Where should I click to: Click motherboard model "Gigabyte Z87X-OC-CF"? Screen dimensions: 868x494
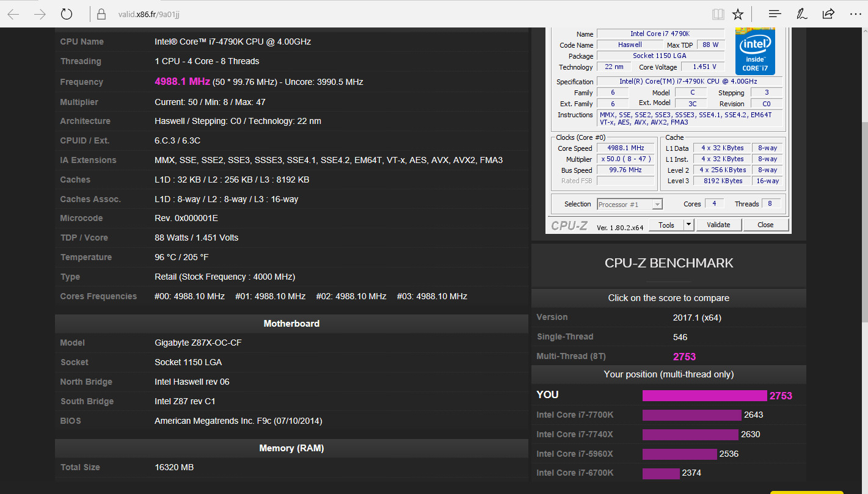click(198, 343)
